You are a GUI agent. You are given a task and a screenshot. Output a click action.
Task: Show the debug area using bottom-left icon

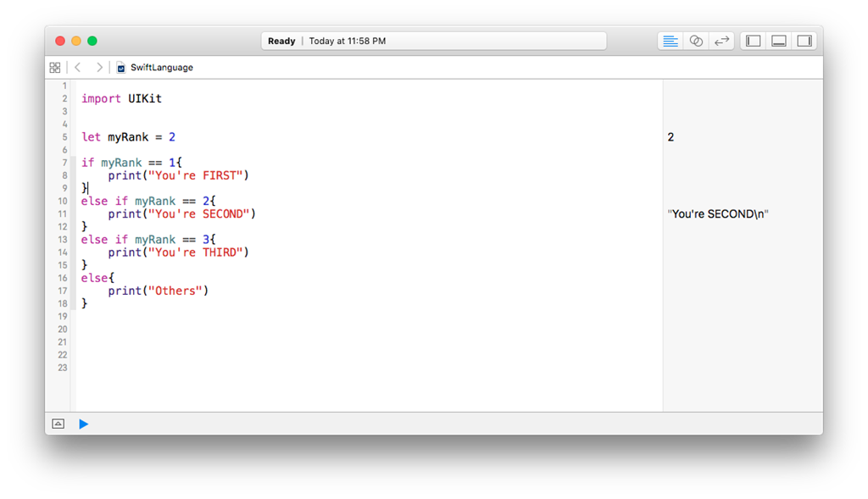point(58,424)
